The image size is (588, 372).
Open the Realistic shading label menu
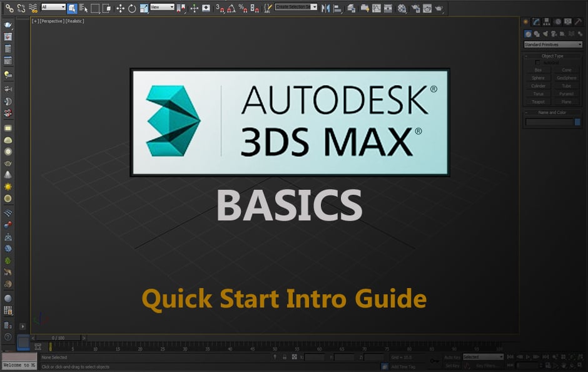[74, 21]
